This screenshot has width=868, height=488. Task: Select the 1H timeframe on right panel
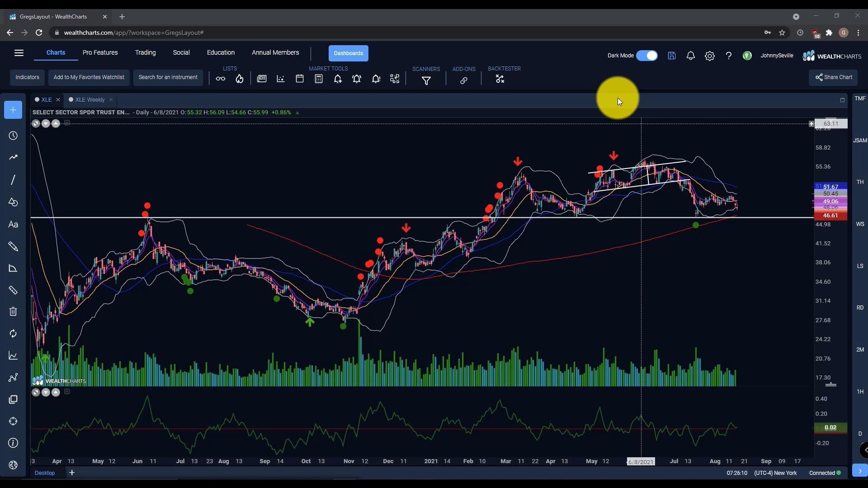[860, 392]
